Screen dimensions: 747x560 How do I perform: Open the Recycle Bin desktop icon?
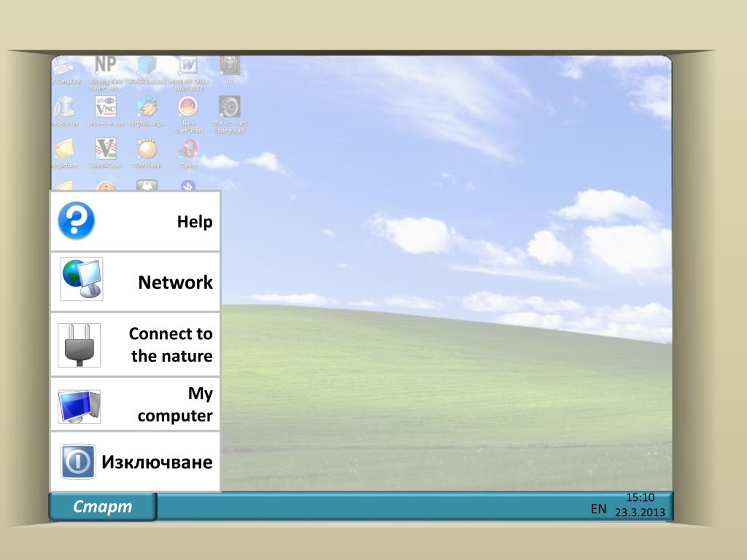coord(65,111)
